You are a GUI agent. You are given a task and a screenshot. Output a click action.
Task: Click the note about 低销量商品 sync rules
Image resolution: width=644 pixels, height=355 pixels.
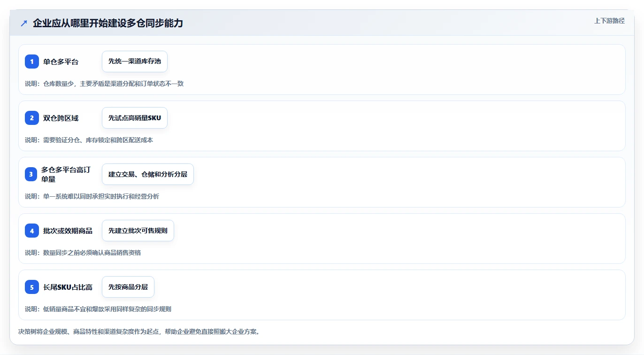tap(98, 309)
